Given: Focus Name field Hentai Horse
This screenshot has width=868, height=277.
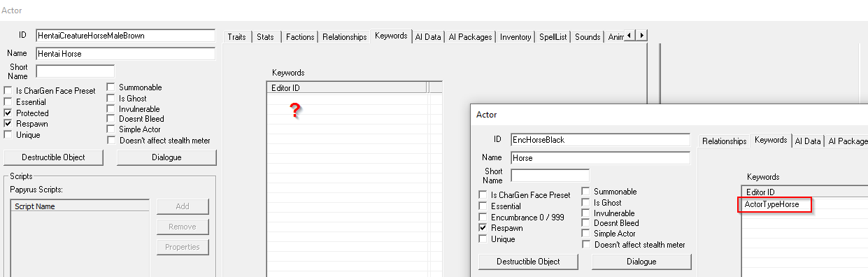Looking at the screenshot, I should tap(126, 54).
